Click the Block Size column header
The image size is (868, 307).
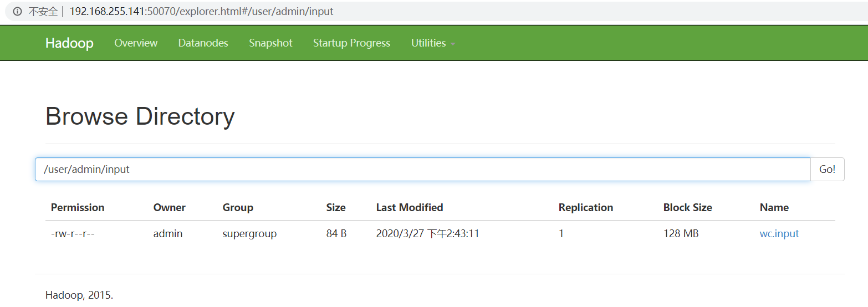pos(688,208)
